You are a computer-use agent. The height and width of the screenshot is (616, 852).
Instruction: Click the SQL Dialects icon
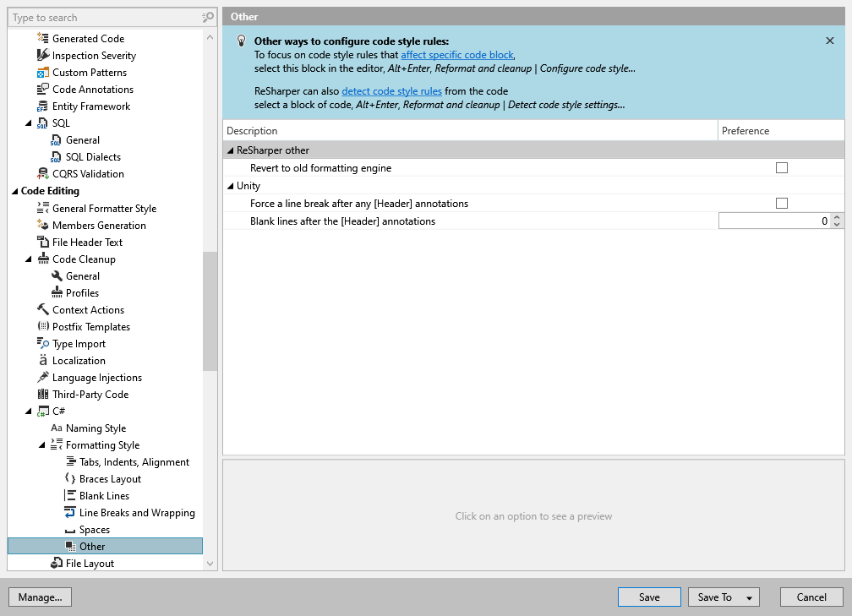pyautogui.click(x=56, y=157)
